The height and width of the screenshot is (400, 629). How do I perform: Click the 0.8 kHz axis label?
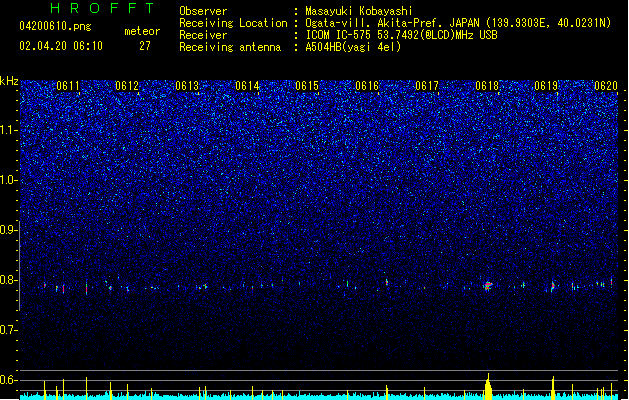point(8,280)
